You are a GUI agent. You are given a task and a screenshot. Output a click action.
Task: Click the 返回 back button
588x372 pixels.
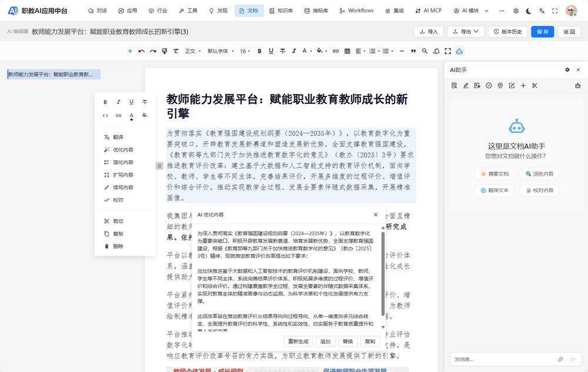tap(569, 32)
